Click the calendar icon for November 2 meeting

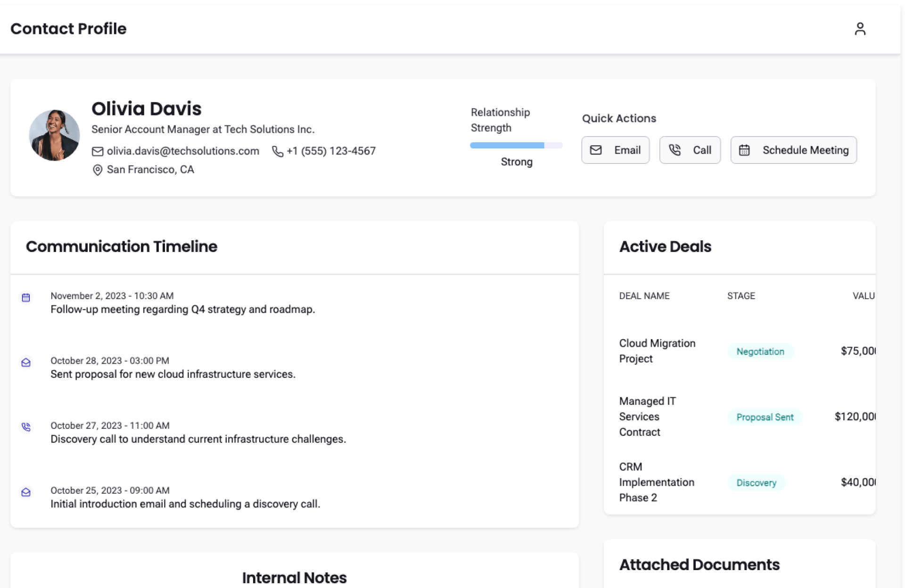pyautogui.click(x=26, y=297)
